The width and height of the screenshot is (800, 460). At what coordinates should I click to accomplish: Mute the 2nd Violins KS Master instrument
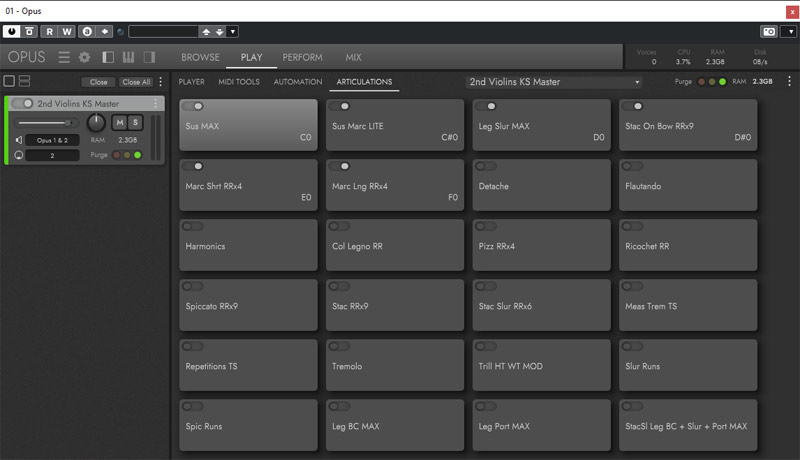tap(120, 122)
